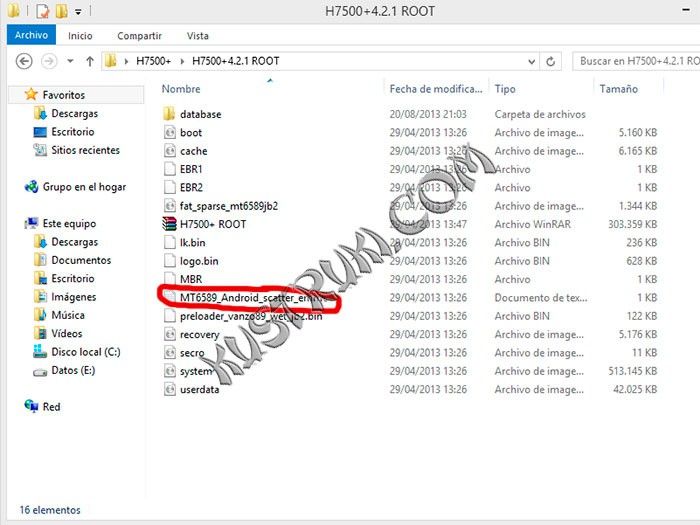Sort by Fecha de modificación column
700x525 pixels.
point(436,89)
